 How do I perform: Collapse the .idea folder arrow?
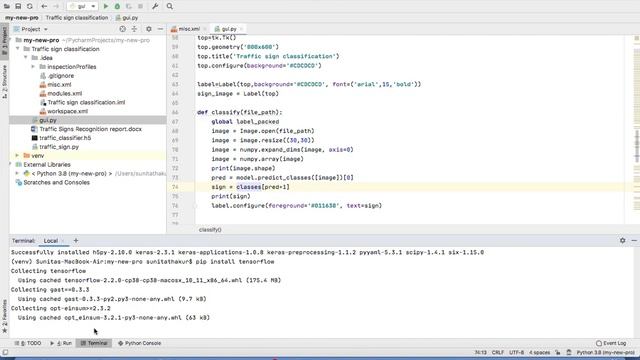click(x=26, y=58)
